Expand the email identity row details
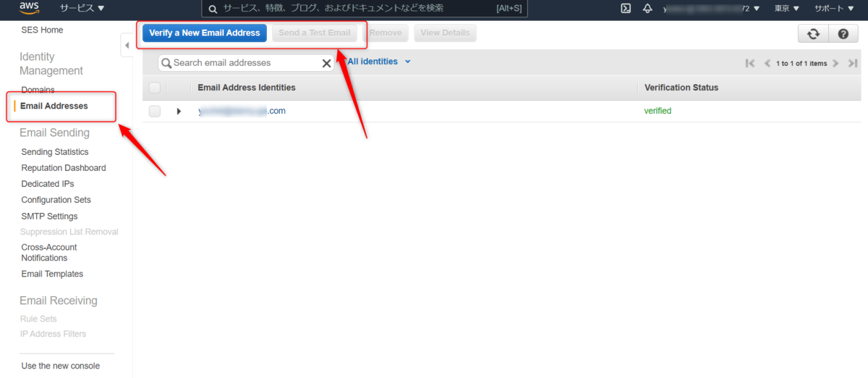The width and height of the screenshot is (868, 378). pos(179,112)
